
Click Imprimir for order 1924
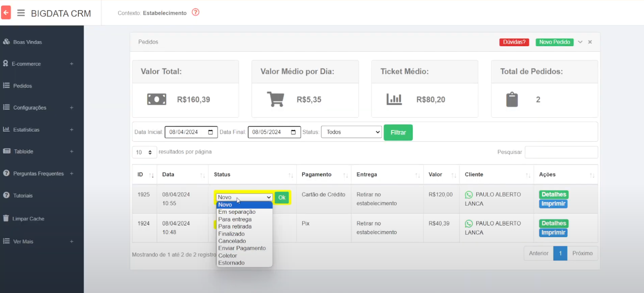click(553, 233)
